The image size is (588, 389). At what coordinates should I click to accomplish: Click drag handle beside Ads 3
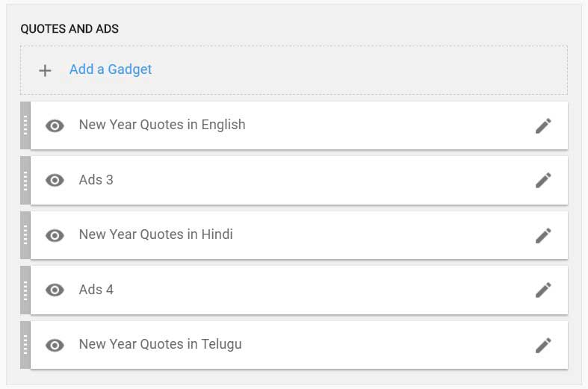point(25,180)
